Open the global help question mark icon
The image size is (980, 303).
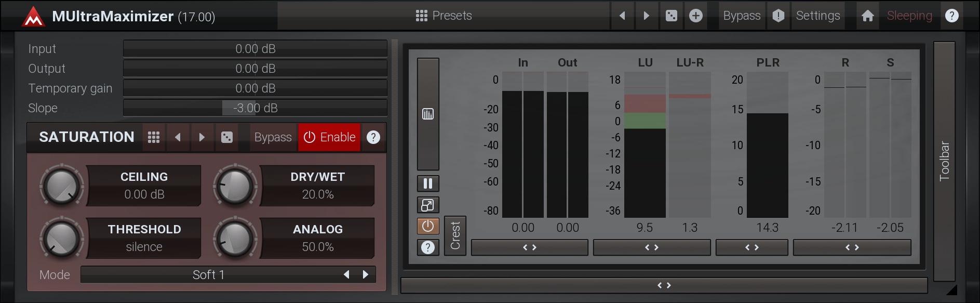(951, 16)
